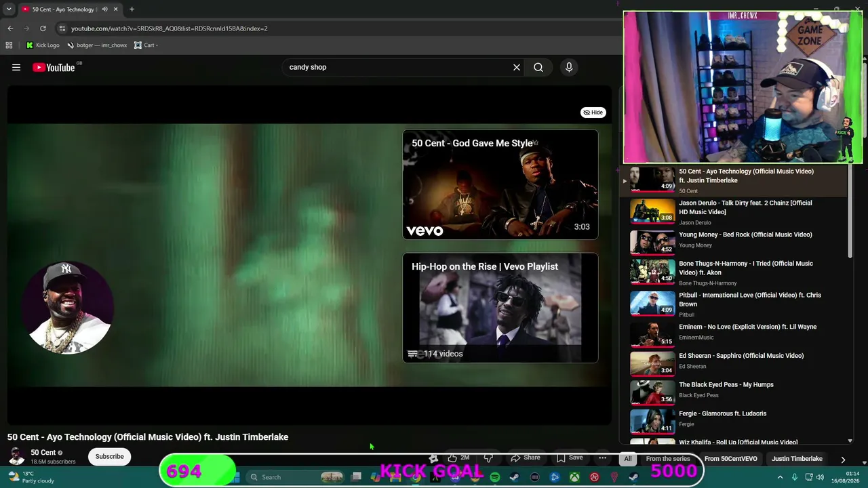Screen dimensions: 868x488
Task: Reload the YouTube page
Action: point(43,28)
